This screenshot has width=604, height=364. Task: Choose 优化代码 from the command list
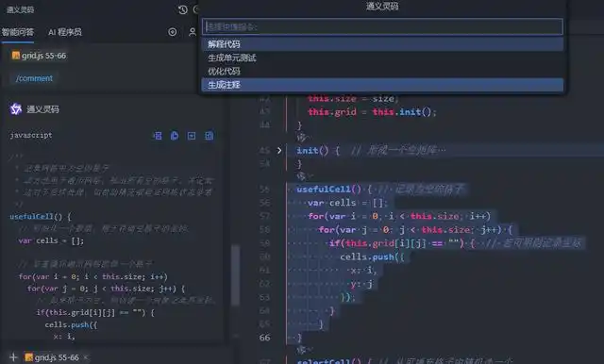pyautogui.click(x=382, y=71)
